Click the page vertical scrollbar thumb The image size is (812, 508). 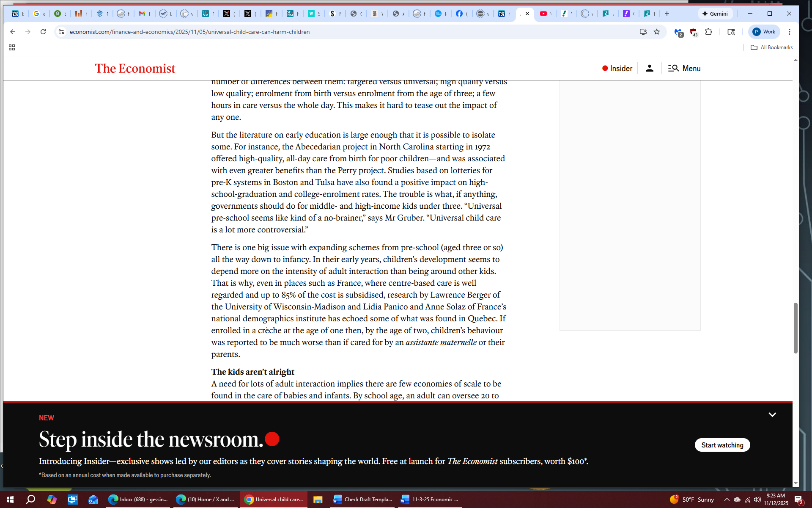796,328
